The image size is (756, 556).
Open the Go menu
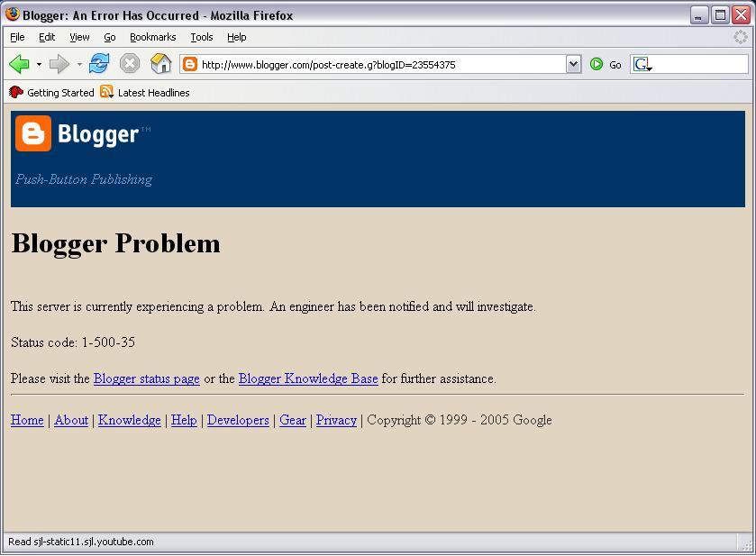coord(110,37)
